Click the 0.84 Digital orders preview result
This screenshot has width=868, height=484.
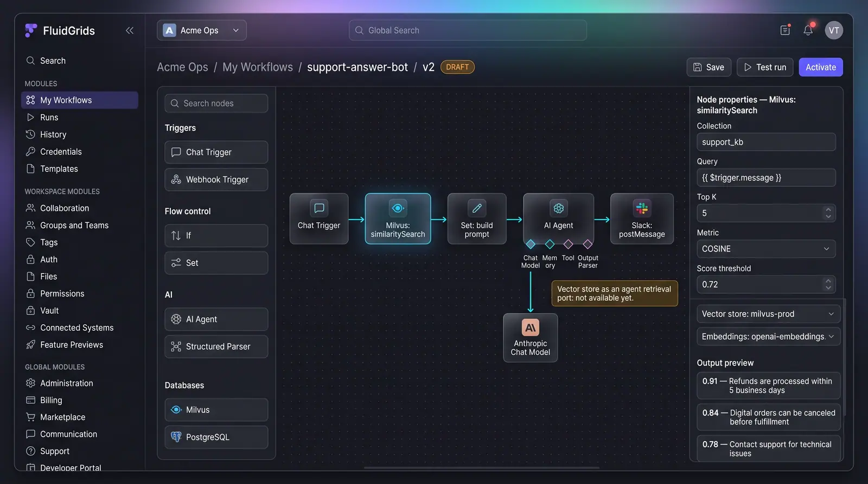click(769, 417)
